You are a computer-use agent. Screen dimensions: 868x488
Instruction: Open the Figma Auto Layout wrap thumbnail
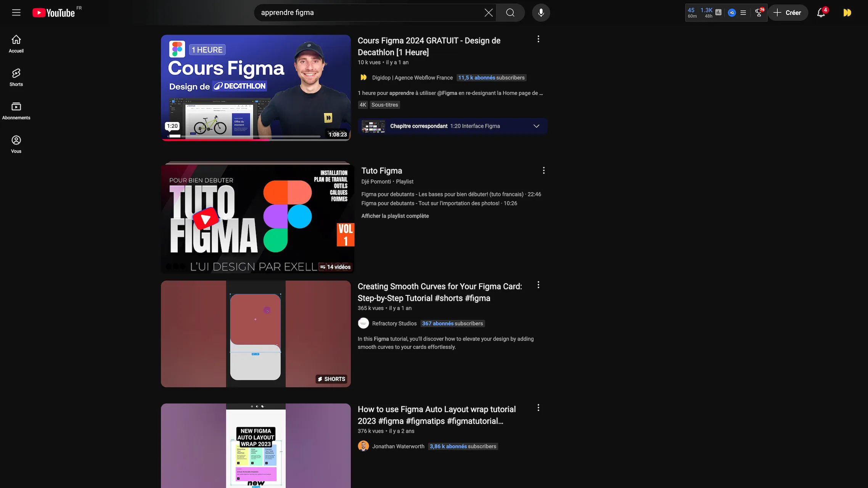click(256, 446)
